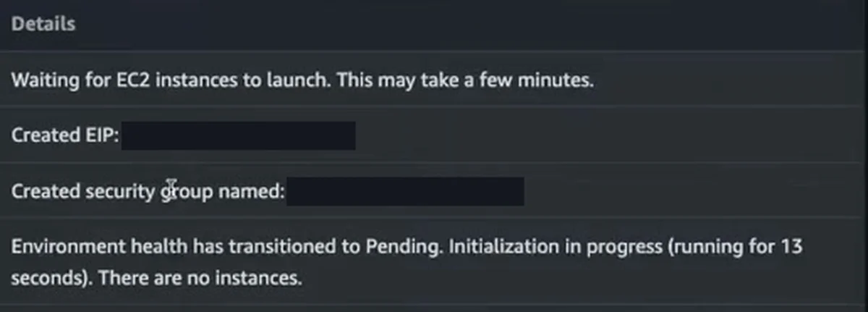868x312 pixels.
Task: Click the "Created EIP:" label text
Action: point(64,135)
